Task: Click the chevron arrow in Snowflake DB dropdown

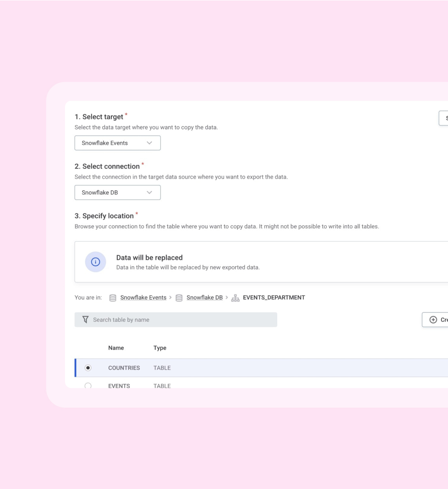Action: point(149,193)
